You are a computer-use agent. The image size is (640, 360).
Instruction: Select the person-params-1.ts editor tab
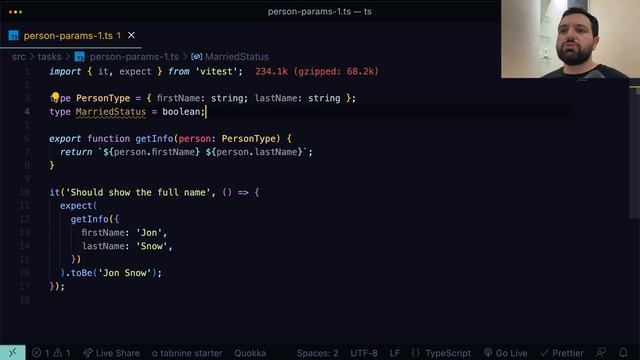click(71, 36)
